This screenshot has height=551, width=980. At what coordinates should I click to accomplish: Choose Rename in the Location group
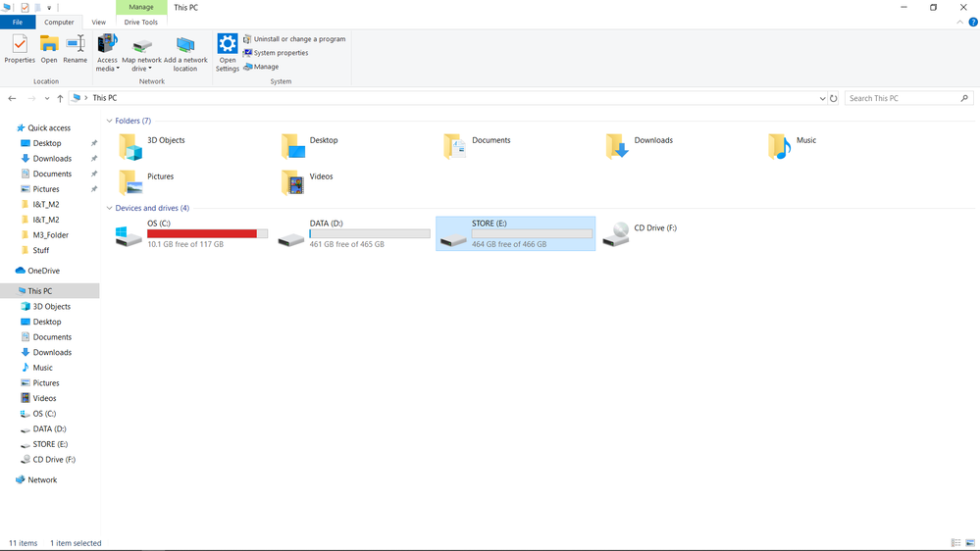[75, 49]
